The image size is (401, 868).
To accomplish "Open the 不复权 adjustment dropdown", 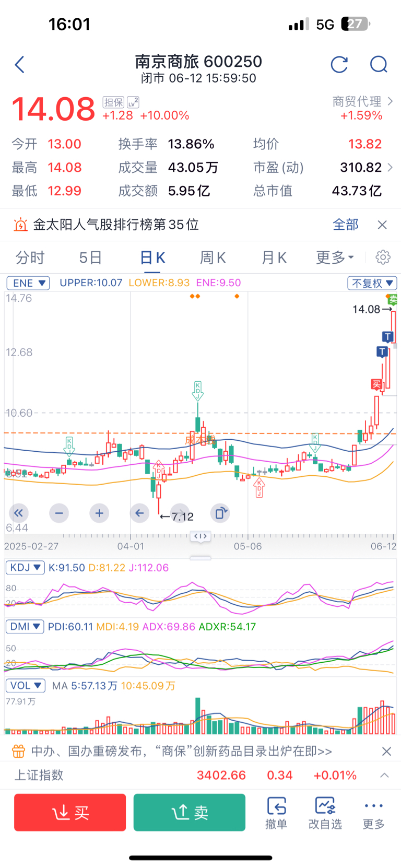I will pyautogui.click(x=372, y=283).
